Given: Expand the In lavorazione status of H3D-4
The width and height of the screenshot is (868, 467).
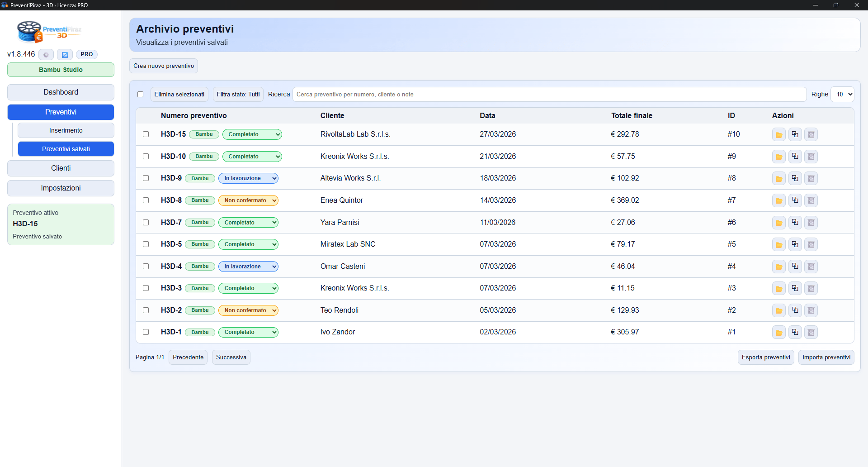Looking at the screenshot, I should (248, 267).
